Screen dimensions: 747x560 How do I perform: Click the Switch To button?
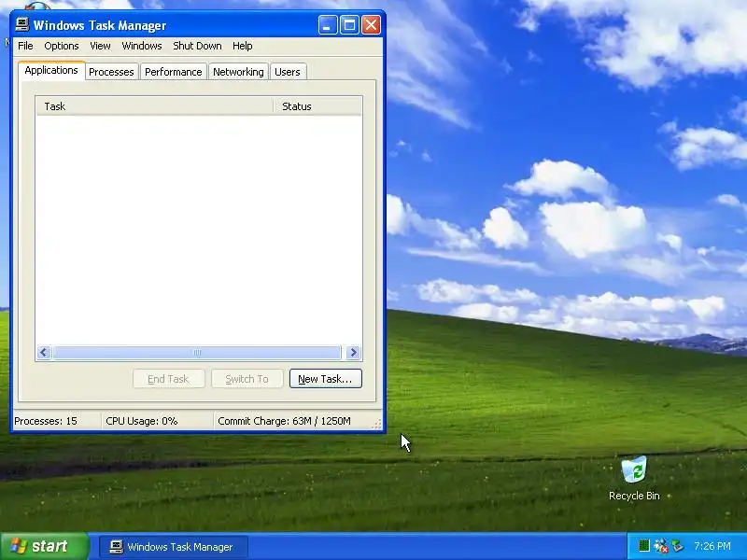point(247,379)
